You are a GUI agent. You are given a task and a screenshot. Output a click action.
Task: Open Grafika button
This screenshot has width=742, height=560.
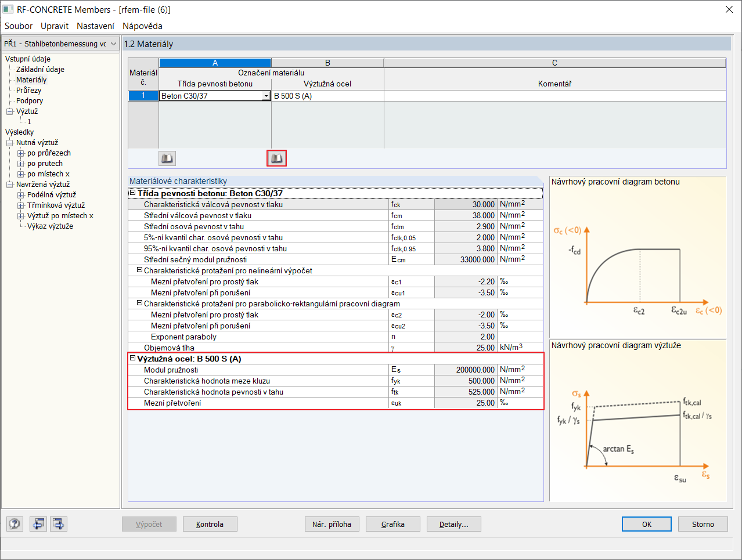click(393, 524)
